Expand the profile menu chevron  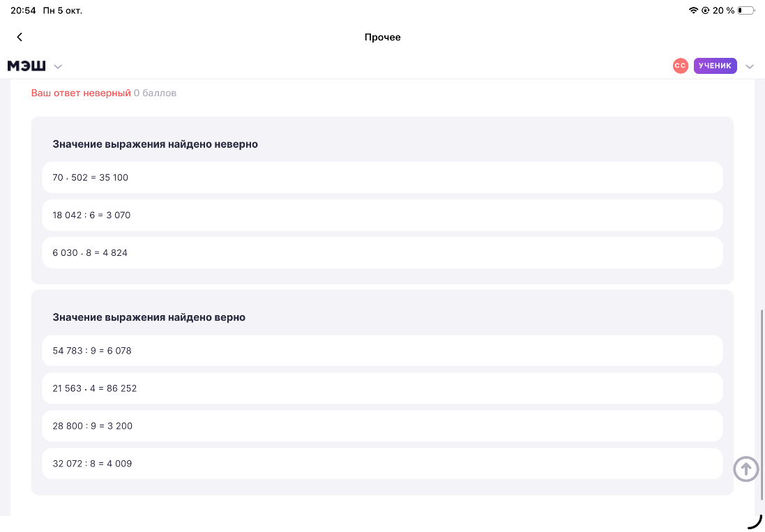750,67
